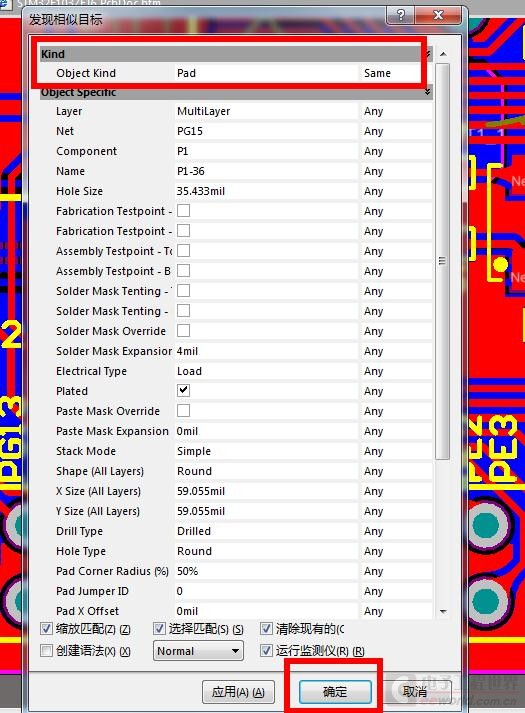Open the Normal mode dropdown
This screenshot has width=525, height=713.
[198, 651]
